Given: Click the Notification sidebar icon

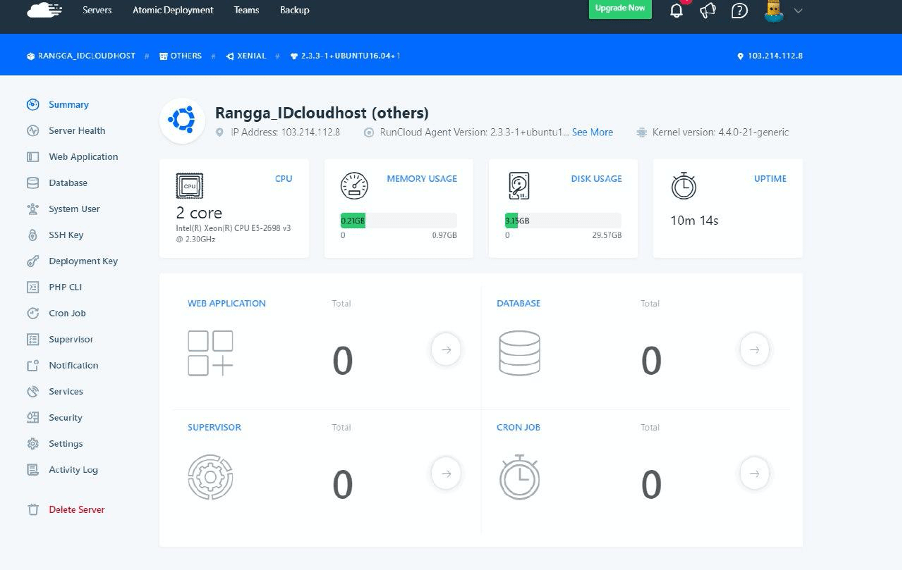Looking at the screenshot, I should point(33,365).
